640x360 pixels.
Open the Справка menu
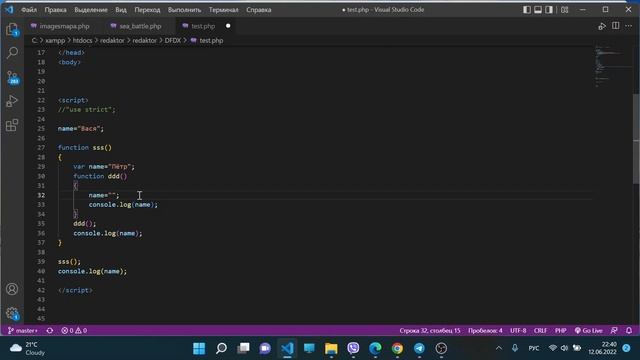click(259, 9)
